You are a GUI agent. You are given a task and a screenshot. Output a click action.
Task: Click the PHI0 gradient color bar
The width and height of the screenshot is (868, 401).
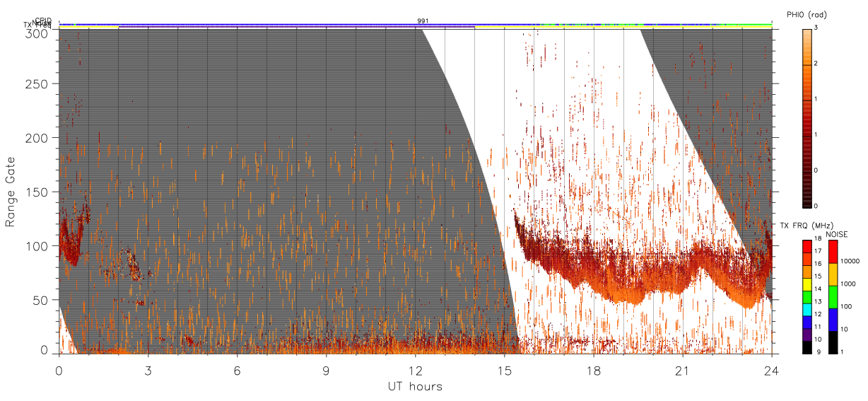click(x=807, y=117)
